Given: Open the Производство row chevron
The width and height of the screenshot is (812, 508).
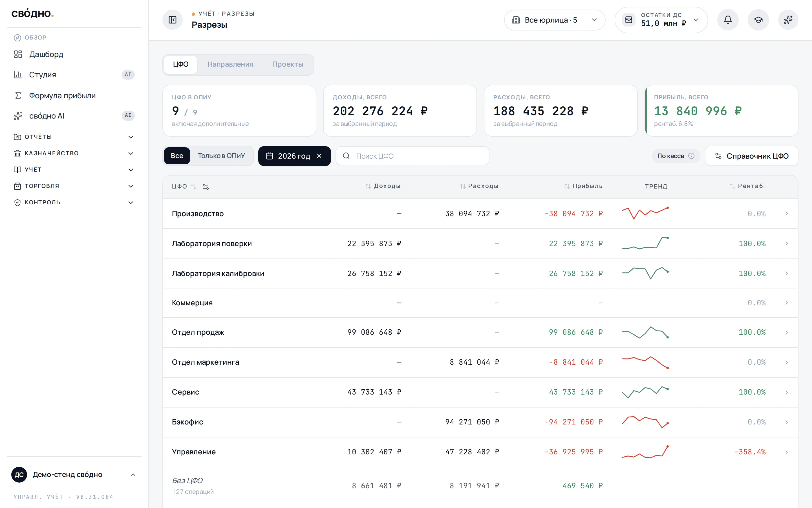Looking at the screenshot, I should (x=787, y=214).
